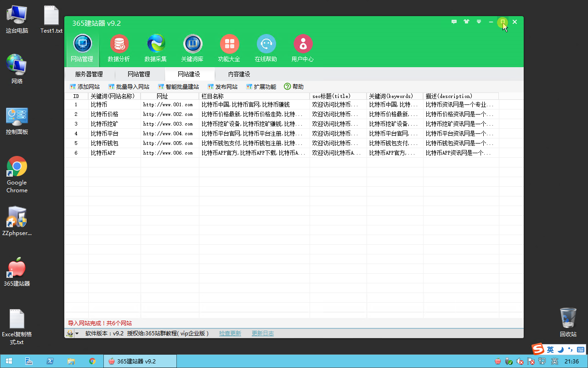Click the 比特币中国,比特币官网,比特币赚钱 cell
The width and height of the screenshot is (588, 368).
[x=254, y=104]
